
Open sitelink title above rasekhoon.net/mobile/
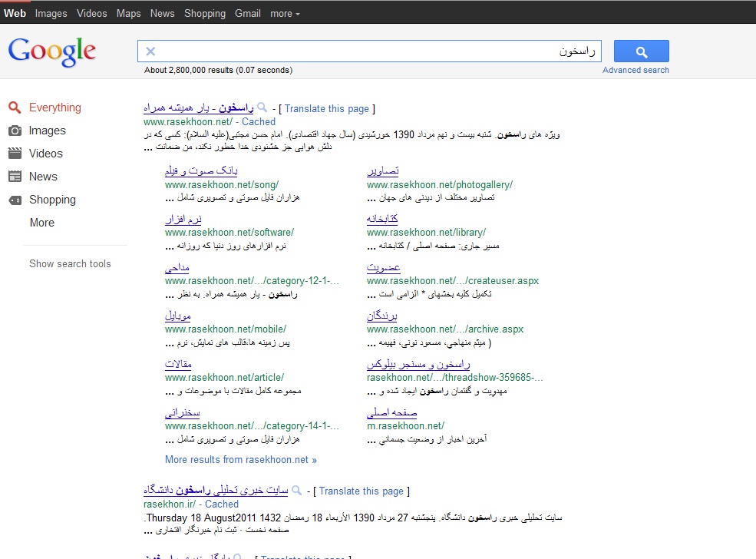tap(178, 316)
